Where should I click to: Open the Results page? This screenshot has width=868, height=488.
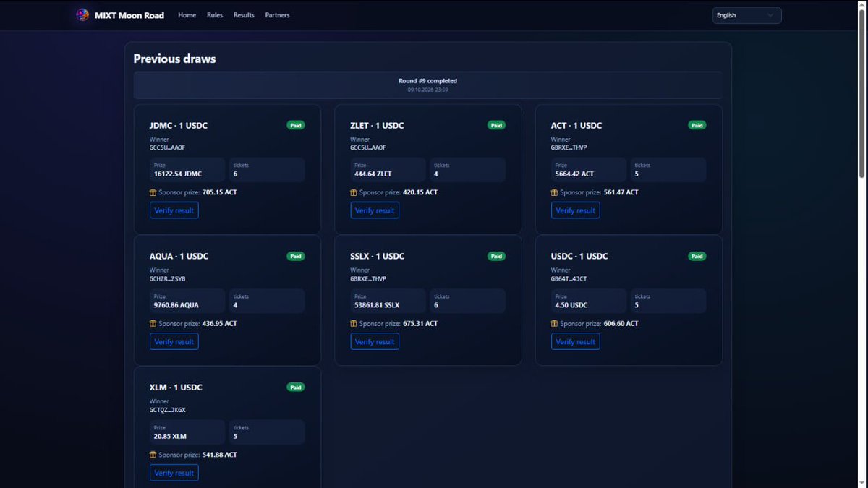tap(244, 15)
